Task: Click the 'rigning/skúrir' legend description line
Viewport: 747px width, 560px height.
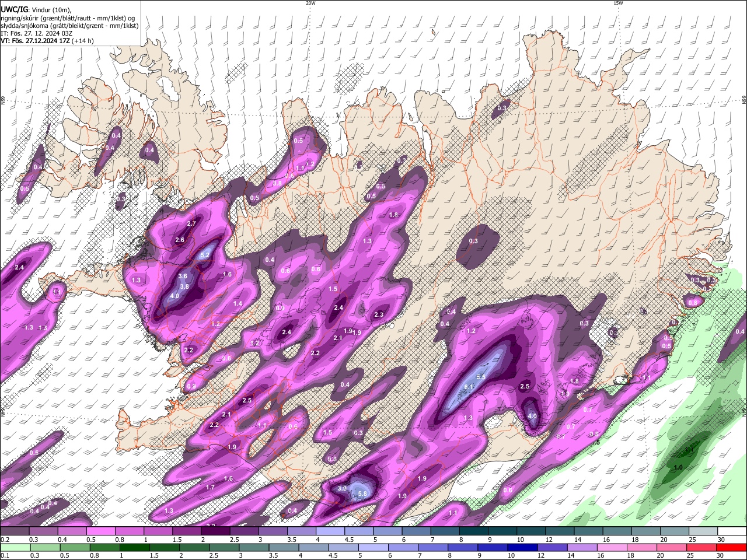Action: click(68, 18)
